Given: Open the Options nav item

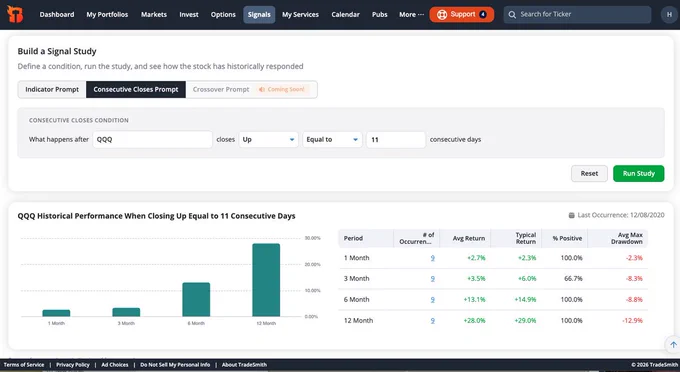Looking at the screenshot, I should 223,14.
